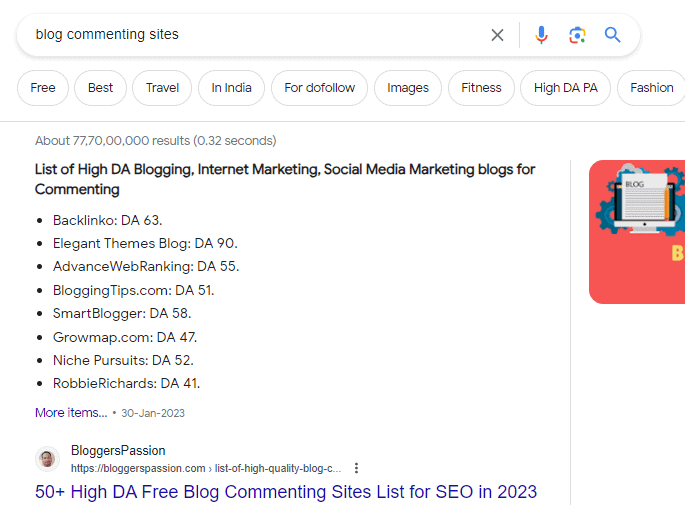The height and width of the screenshot is (522, 685).
Task: Start voice search with the microphone icon
Action: point(541,35)
